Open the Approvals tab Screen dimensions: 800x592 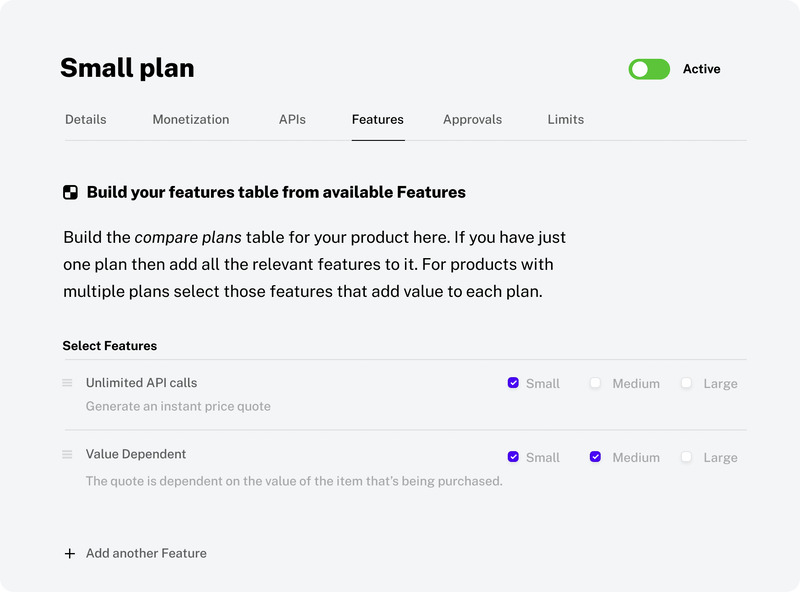pyautogui.click(x=472, y=119)
